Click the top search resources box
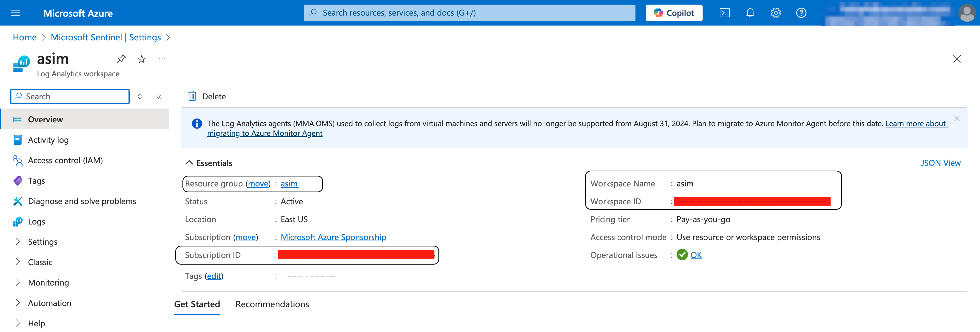 (469, 13)
